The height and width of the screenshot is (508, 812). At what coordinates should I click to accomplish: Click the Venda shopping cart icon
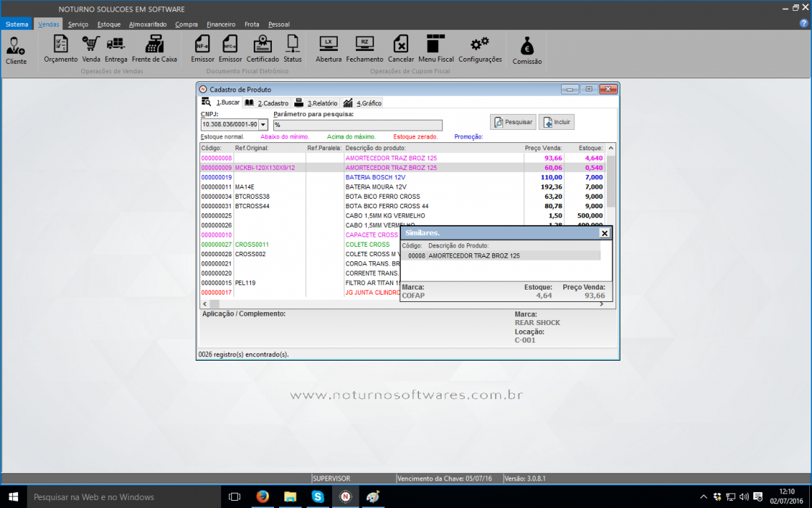[91, 49]
